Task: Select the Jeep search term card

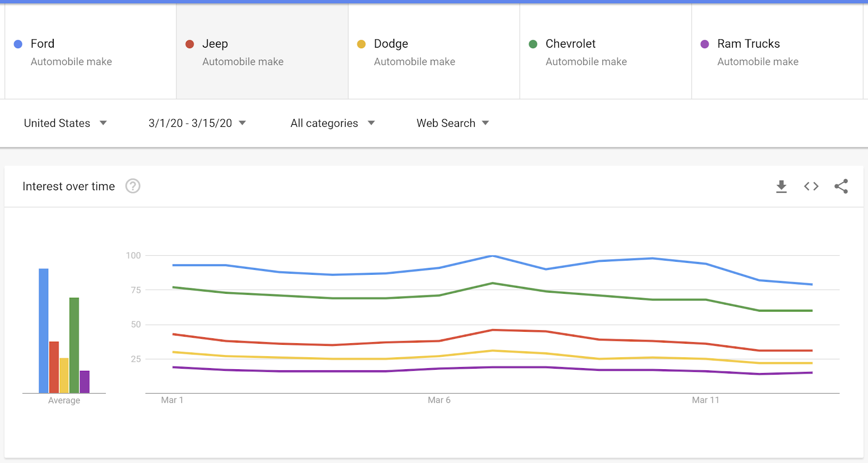Action: pyautogui.click(x=262, y=52)
